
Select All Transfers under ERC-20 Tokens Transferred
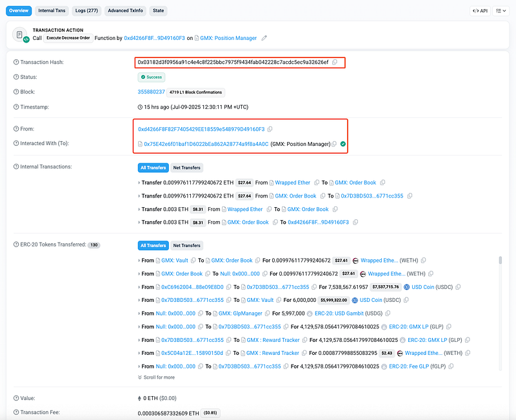point(152,246)
